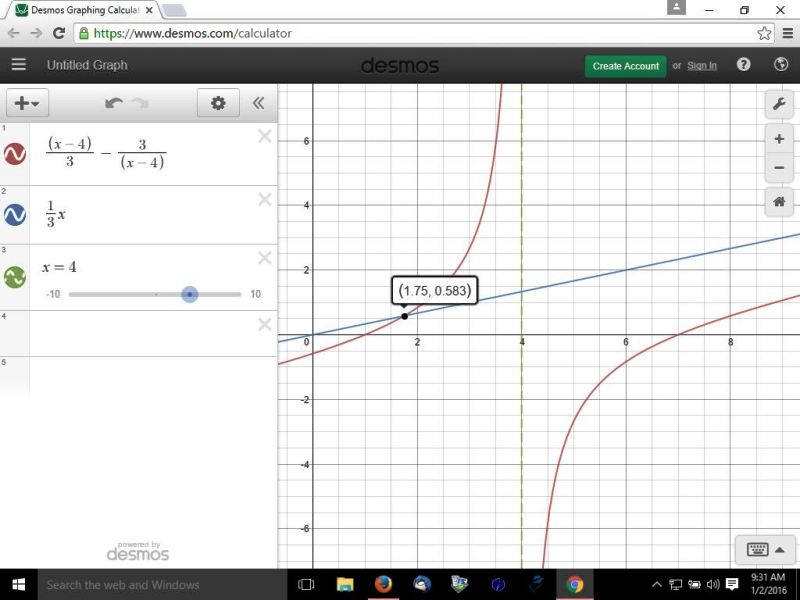Redo the last undone action
This screenshot has width=800, height=600.
click(140, 103)
